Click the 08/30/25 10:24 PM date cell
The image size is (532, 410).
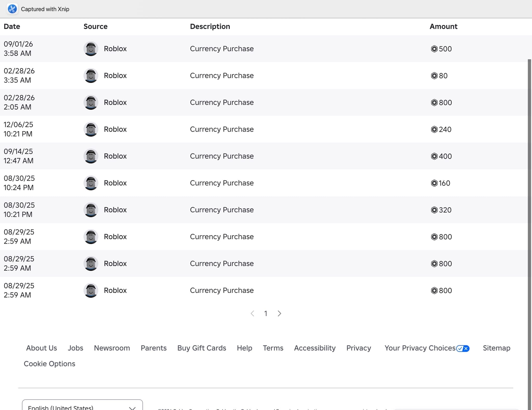click(19, 183)
